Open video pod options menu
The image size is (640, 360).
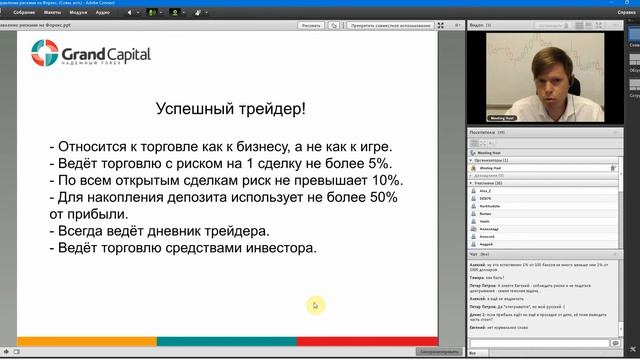[616, 25]
